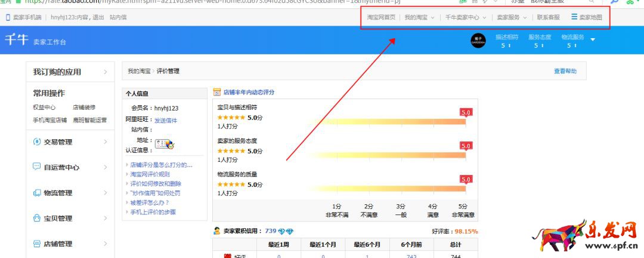Image resolution: width=644 pixels, height=258 pixels.
Task: Click the 5分 非常满意 axis label
Action: point(463,210)
